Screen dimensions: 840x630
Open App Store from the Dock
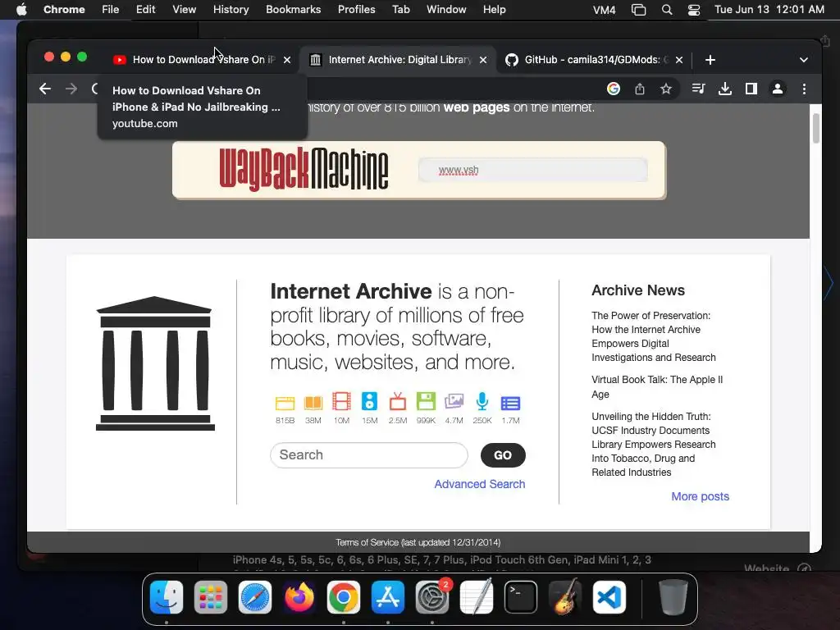pos(388,597)
